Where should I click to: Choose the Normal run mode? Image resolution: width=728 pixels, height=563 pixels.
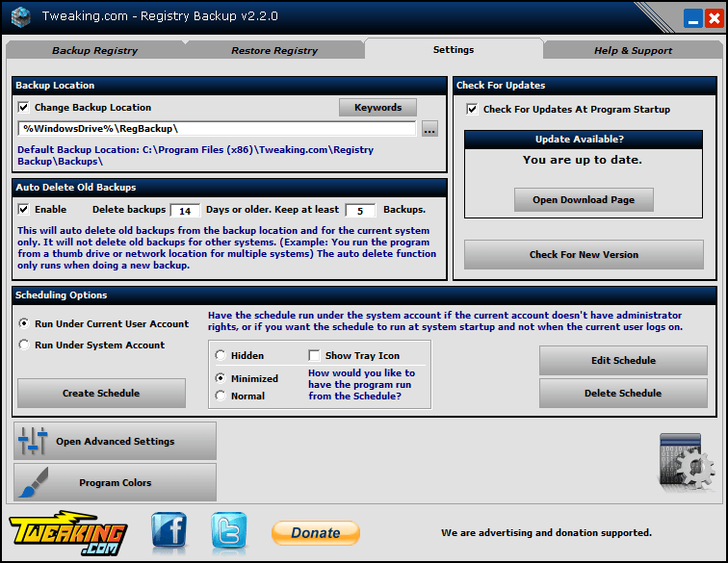pos(221,396)
